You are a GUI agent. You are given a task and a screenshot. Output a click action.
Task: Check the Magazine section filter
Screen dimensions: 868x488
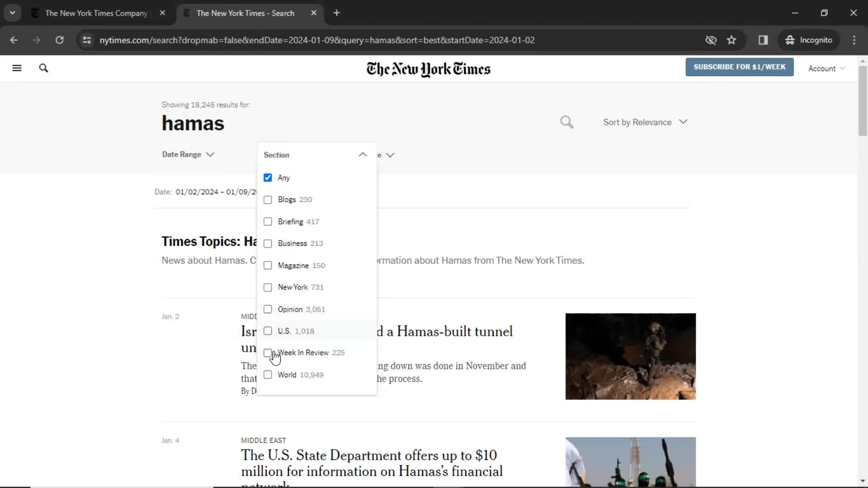[268, 265]
